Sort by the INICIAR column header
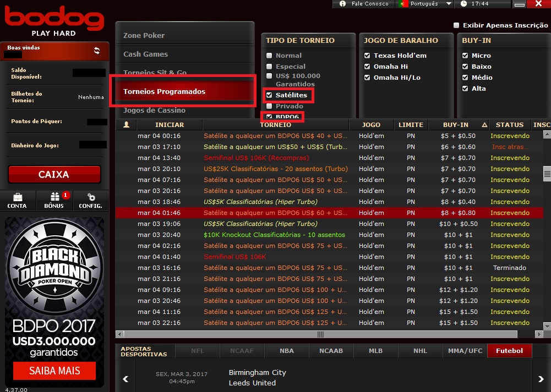The image size is (551, 392). [x=170, y=125]
